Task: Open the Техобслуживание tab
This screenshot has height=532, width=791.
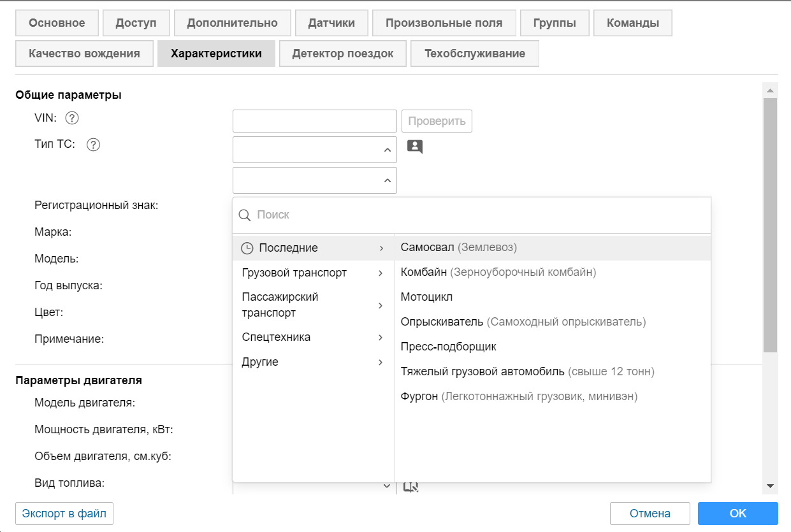Action: (475, 54)
